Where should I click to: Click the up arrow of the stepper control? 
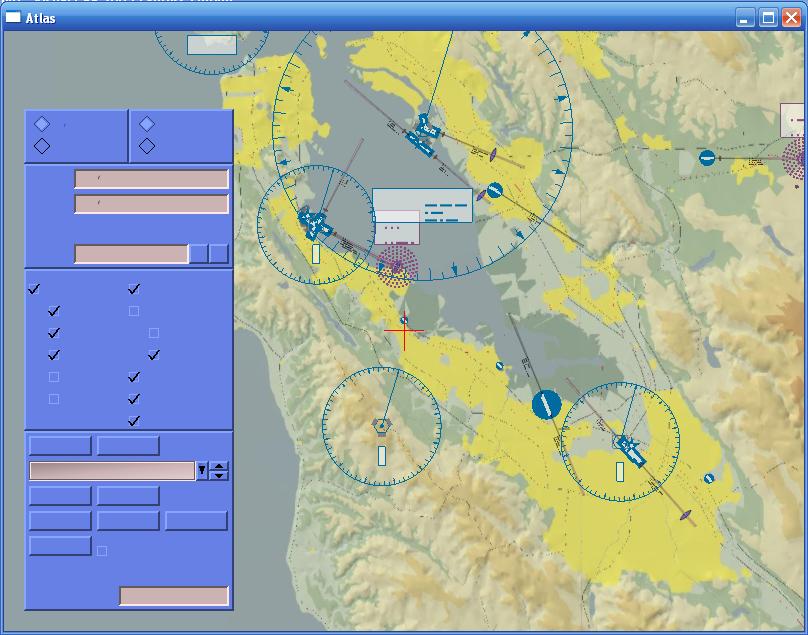(219, 465)
